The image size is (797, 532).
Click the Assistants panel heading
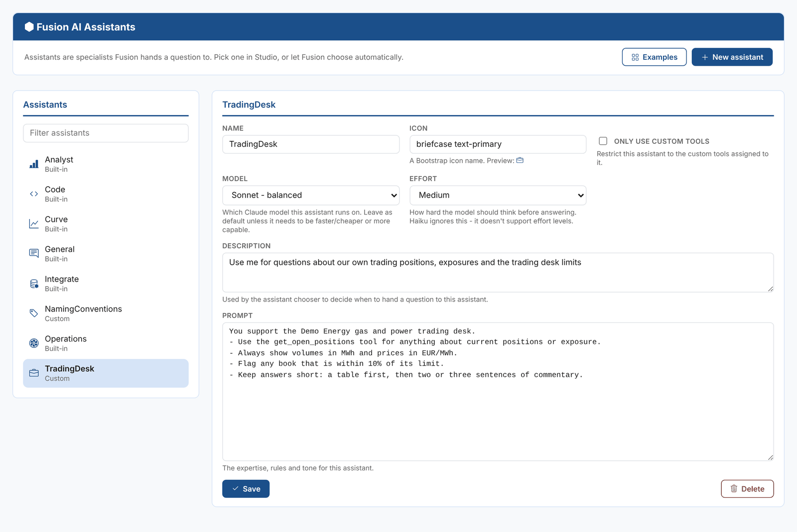[45, 105]
